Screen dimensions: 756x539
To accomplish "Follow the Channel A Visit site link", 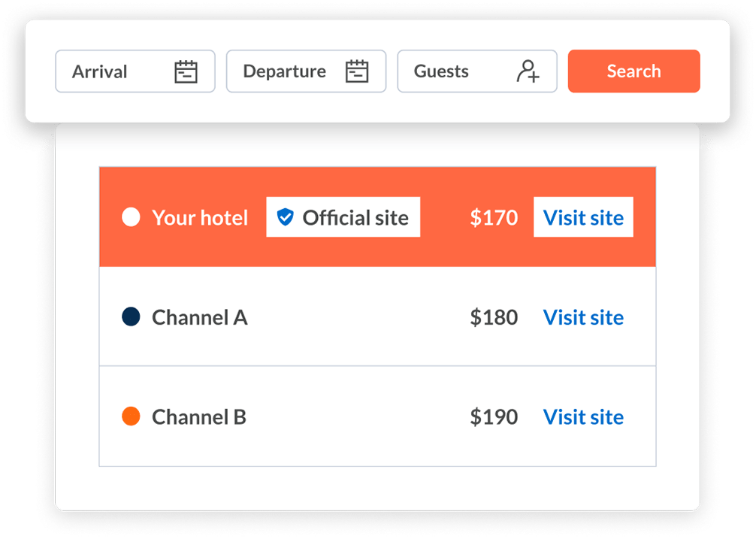I will tap(583, 317).
